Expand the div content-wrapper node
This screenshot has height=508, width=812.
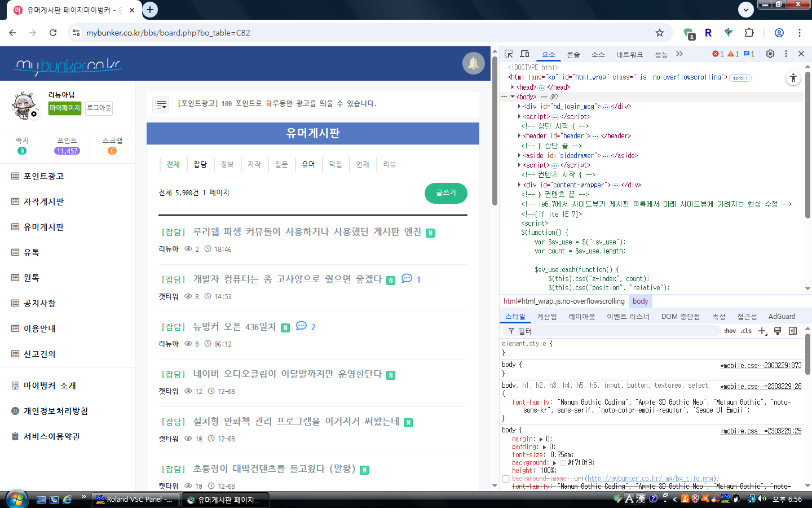(x=519, y=185)
